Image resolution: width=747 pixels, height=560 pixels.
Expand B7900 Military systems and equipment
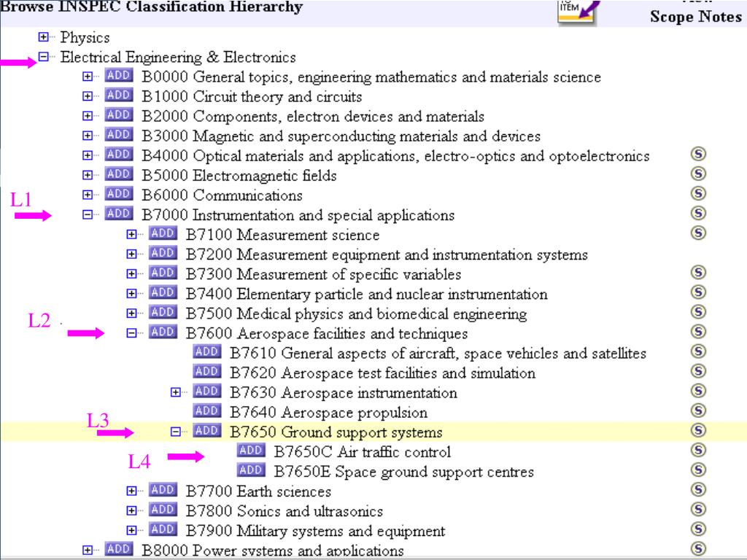click(132, 531)
